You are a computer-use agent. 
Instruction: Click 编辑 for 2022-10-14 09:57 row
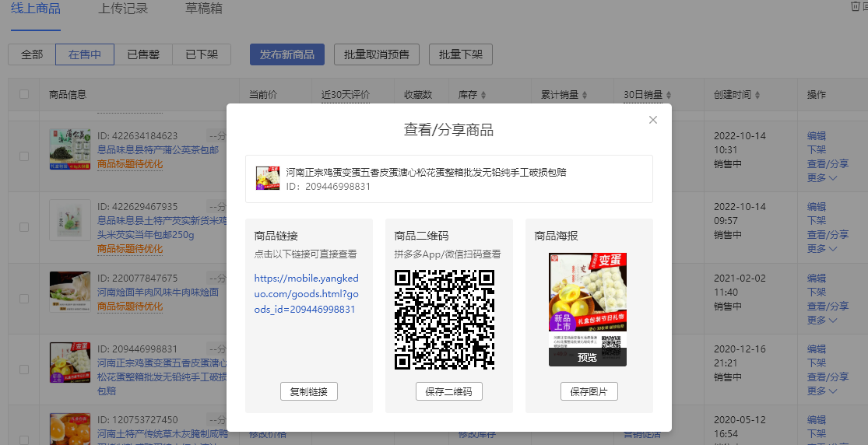[817, 206]
